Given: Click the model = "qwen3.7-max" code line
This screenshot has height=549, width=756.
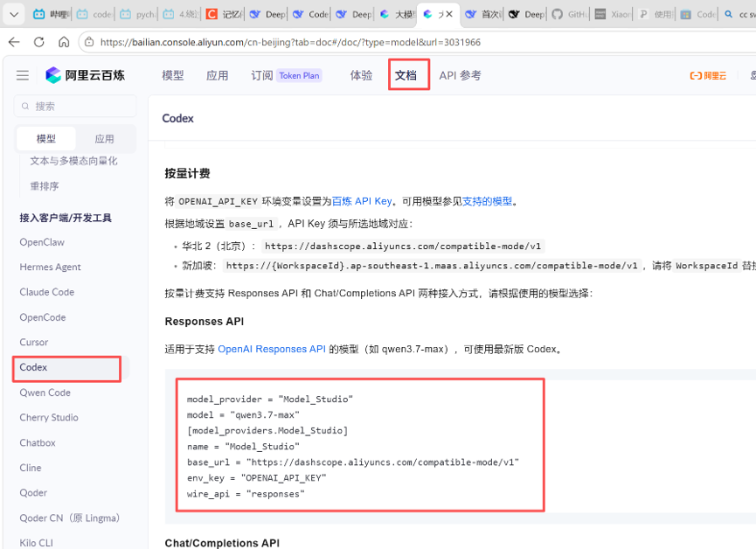Looking at the screenshot, I should [244, 415].
